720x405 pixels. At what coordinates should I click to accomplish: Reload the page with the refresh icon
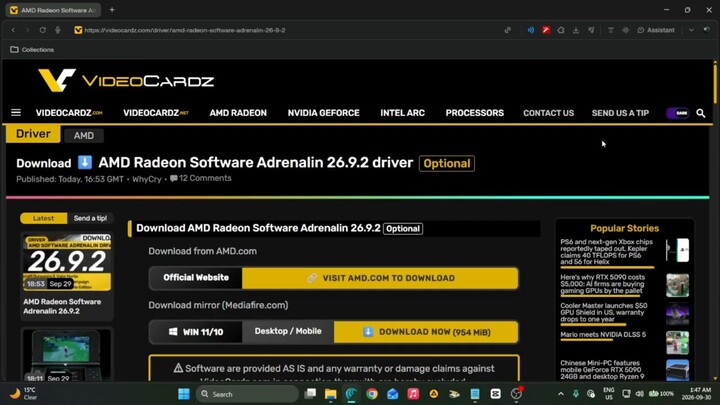coord(42,30)
